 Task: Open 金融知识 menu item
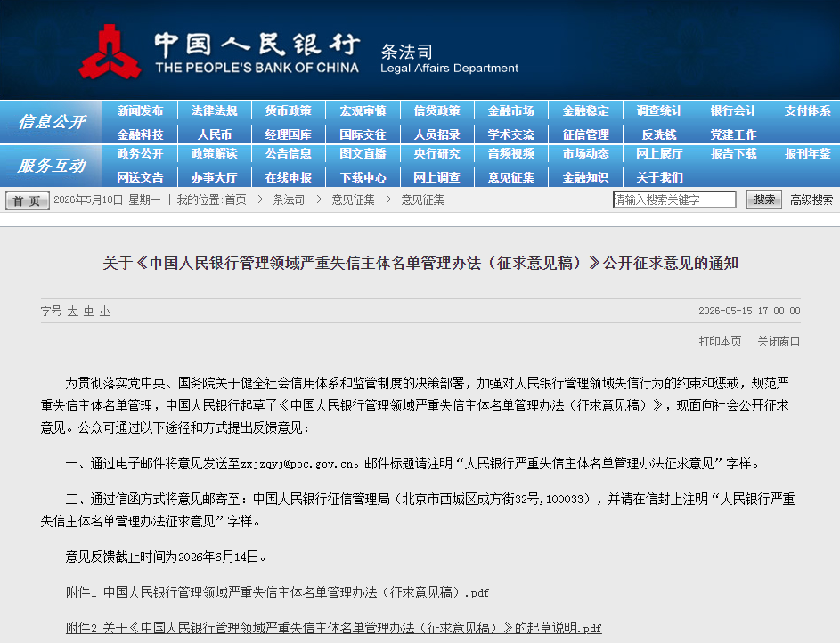585,177
